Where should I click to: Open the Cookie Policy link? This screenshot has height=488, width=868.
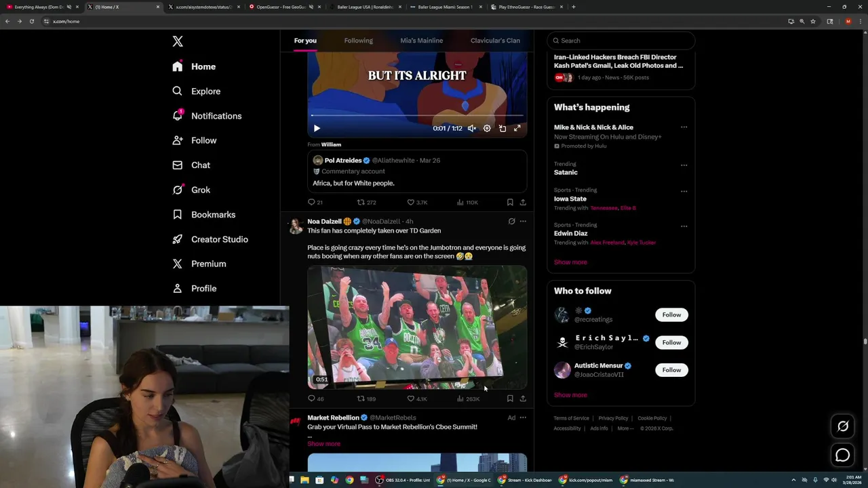(x=652, y=418)
